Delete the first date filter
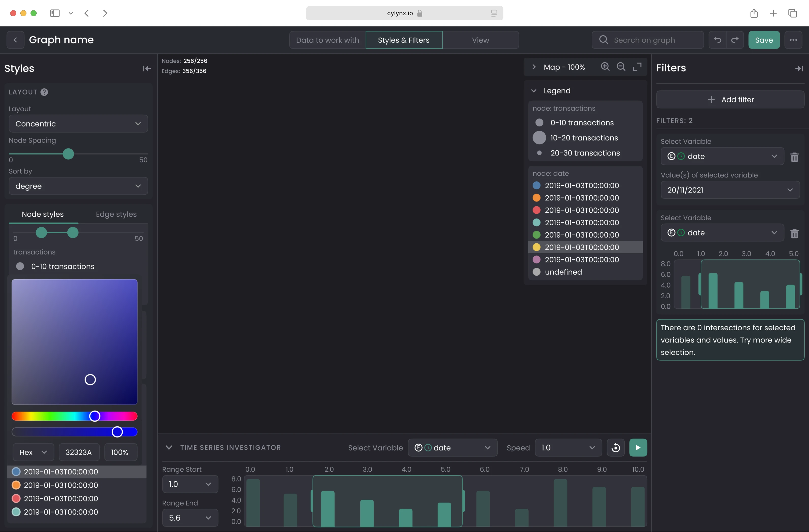Viewport: 809px width, 532px height. (x=795, y=157)
